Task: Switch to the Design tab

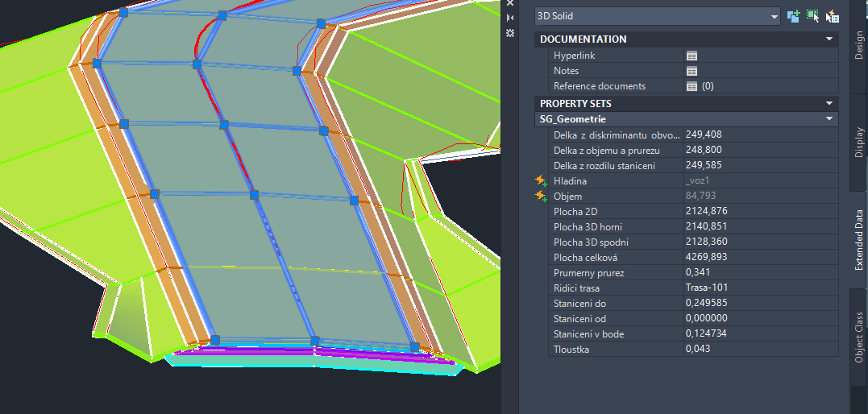Action: [x=858, y=44]
